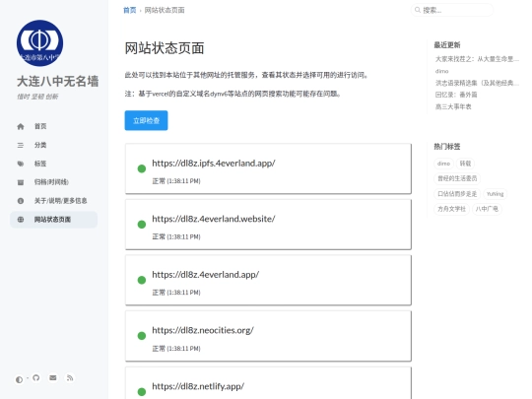Select the 转载 hot tag

(x=465, y=164)
